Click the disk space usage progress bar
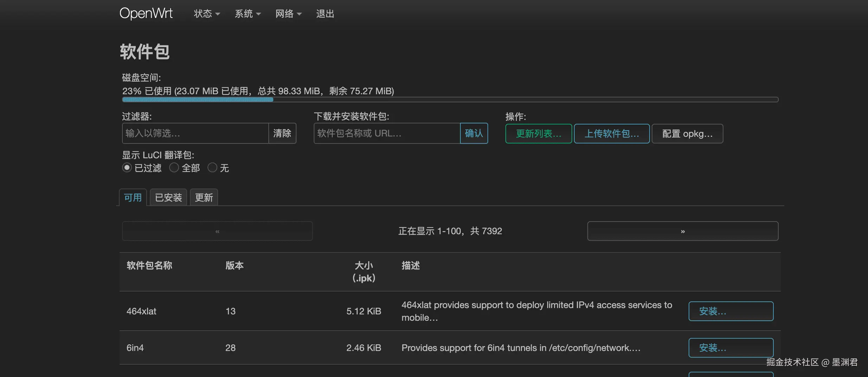This screenshot has width=868, height=377. click(450, 100)
